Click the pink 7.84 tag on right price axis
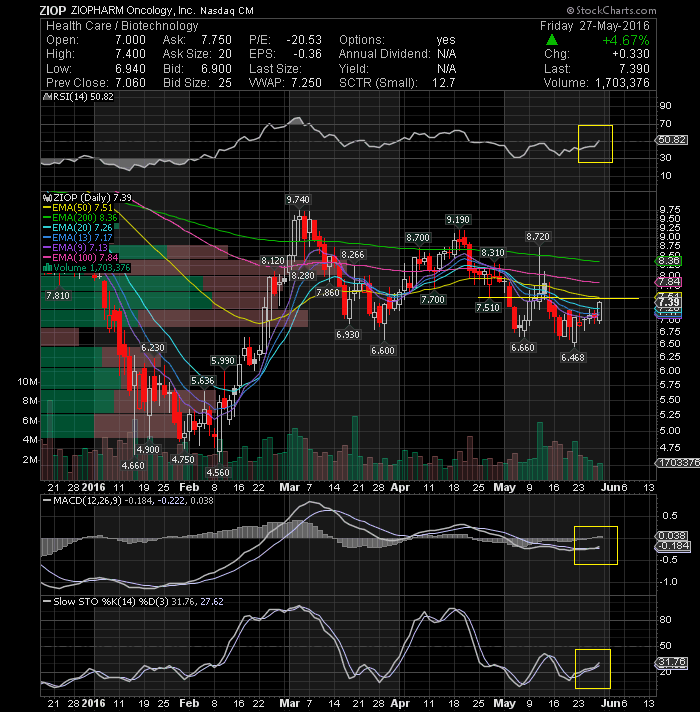Image resolution: width=700 pixels, height=712 pixels. point(669,282)
